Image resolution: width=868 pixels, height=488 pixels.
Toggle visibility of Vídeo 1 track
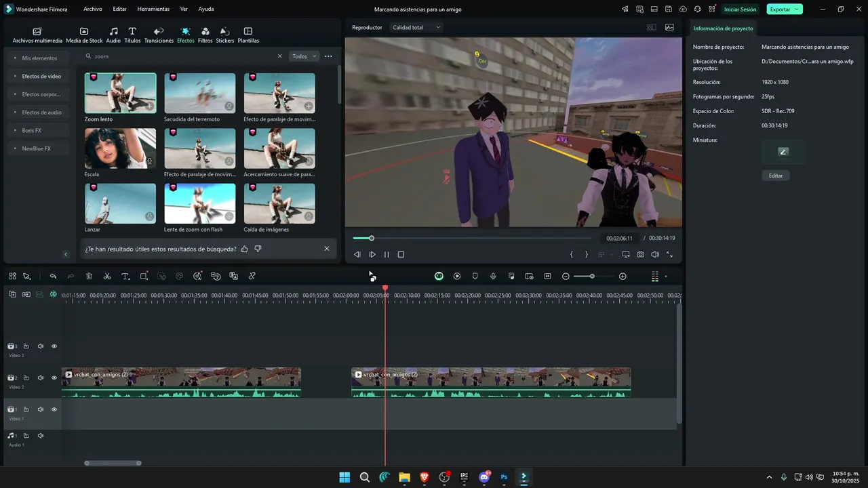click(x=54, y=409)
